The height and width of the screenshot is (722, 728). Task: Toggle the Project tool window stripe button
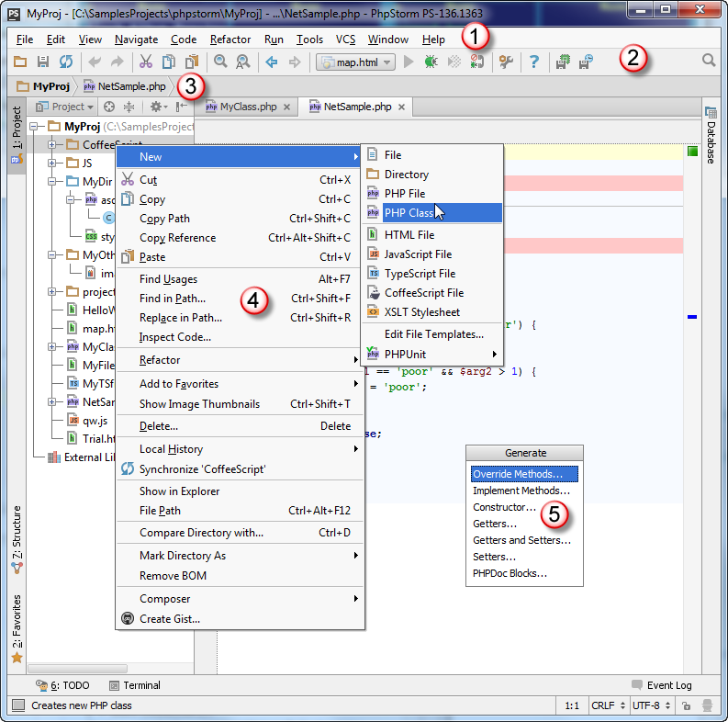pos(17,134)
